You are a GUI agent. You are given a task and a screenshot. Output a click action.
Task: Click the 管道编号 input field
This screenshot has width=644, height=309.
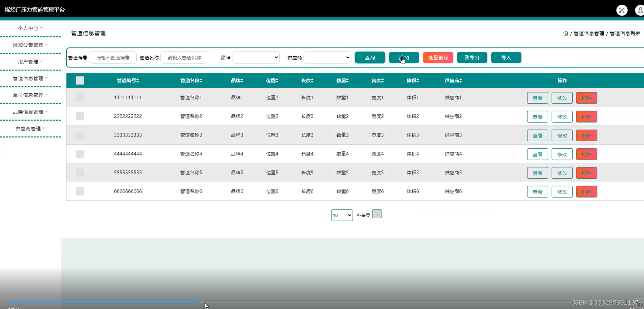[113, 57]
